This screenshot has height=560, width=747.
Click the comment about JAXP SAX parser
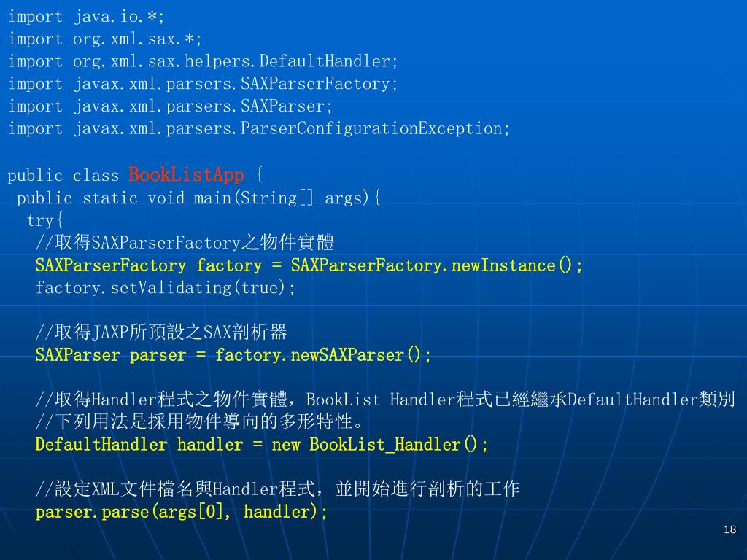click(x=161, y=332)
